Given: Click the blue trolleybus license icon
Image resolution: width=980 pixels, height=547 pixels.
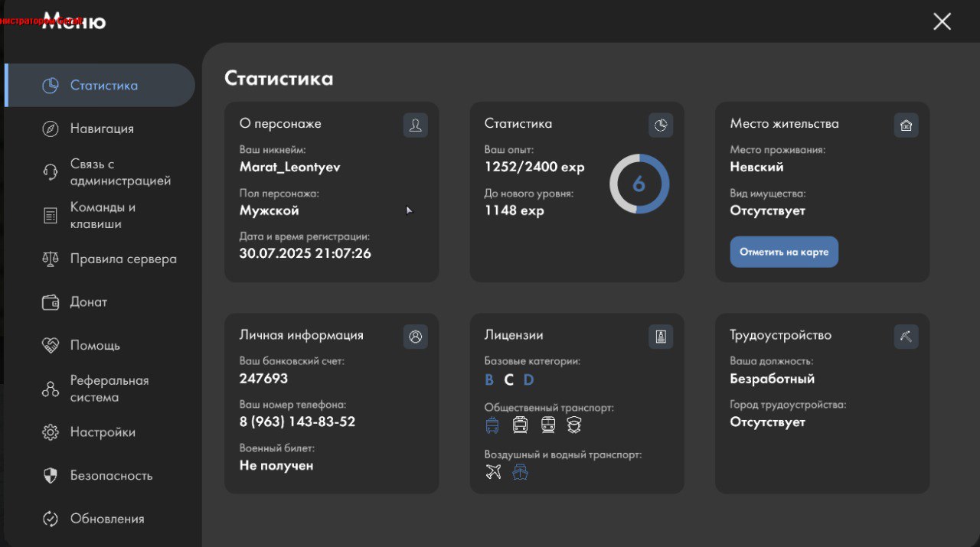Looking at the screenshot, I should 493,425.
